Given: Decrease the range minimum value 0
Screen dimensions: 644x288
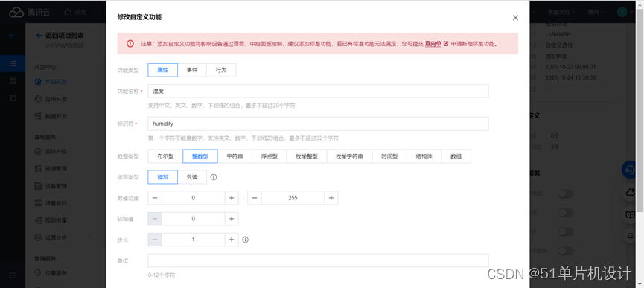Looking at the screenshot, I should [x=155, y=198].
